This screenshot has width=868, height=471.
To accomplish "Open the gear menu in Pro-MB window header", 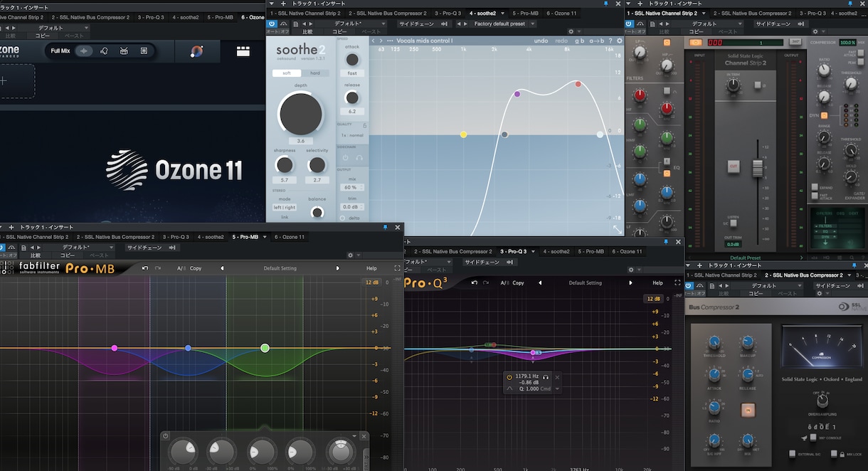I will pos(350,255).
